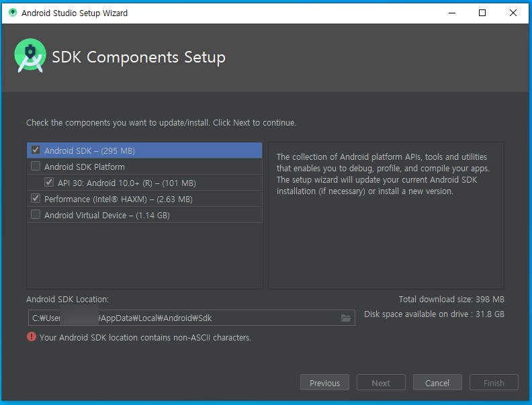Click the component description panel text
Viewport: 532px width, 405px height.
pyautogui.click(x=383, y=174)
